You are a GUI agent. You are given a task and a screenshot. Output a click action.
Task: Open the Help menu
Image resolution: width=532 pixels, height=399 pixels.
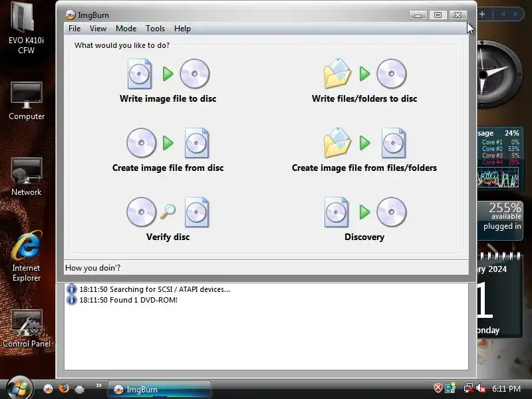[182, 29]
